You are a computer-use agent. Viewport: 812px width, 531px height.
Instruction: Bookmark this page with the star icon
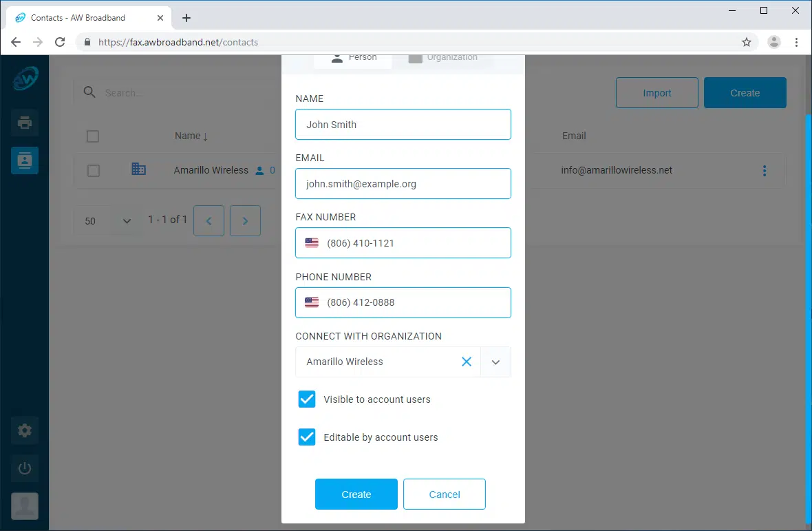coord(746,42)
